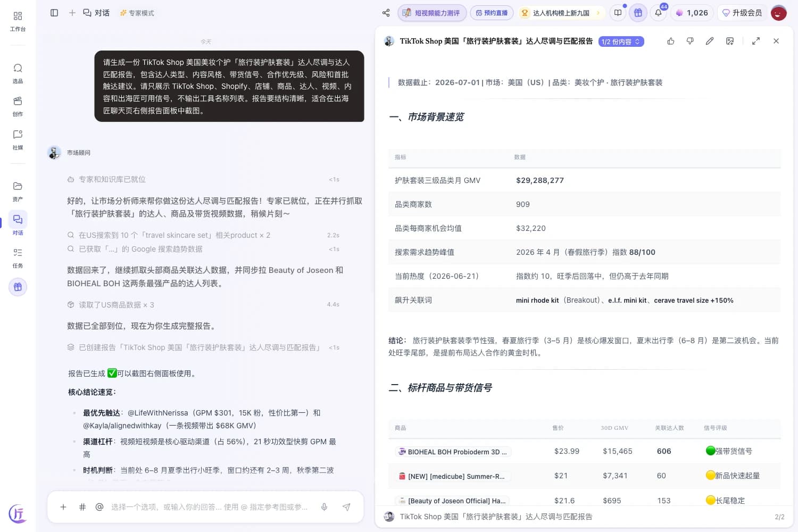Click the 强带货信号 rating label
This screenshot has height=532, width=798.
pos(729,451)
